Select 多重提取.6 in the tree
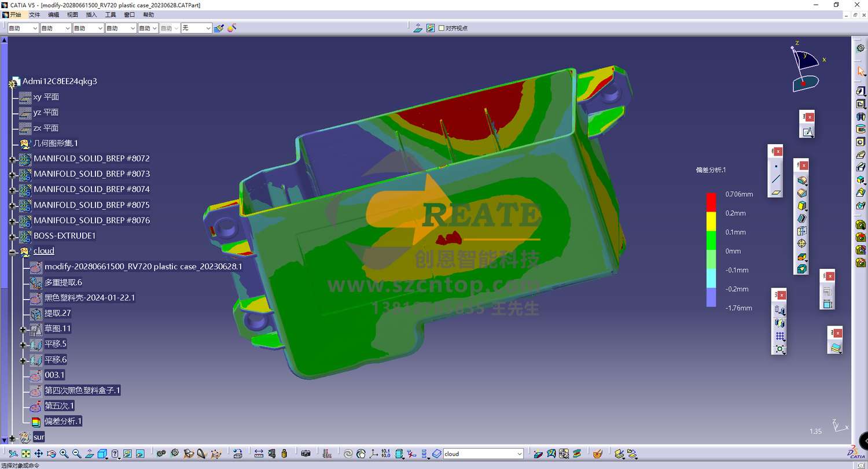The width and height of the screenshot is (868, 469). [63, 282]
